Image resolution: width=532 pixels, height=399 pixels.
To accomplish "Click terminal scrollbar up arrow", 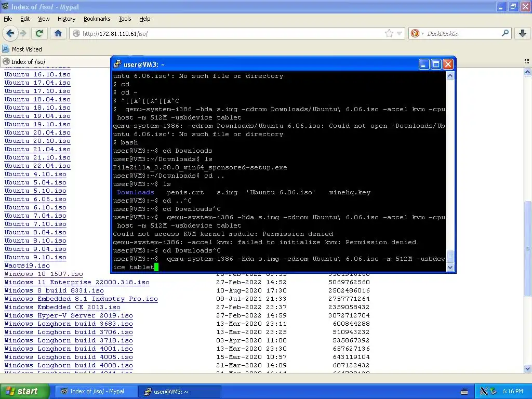I will pos(450,76).
